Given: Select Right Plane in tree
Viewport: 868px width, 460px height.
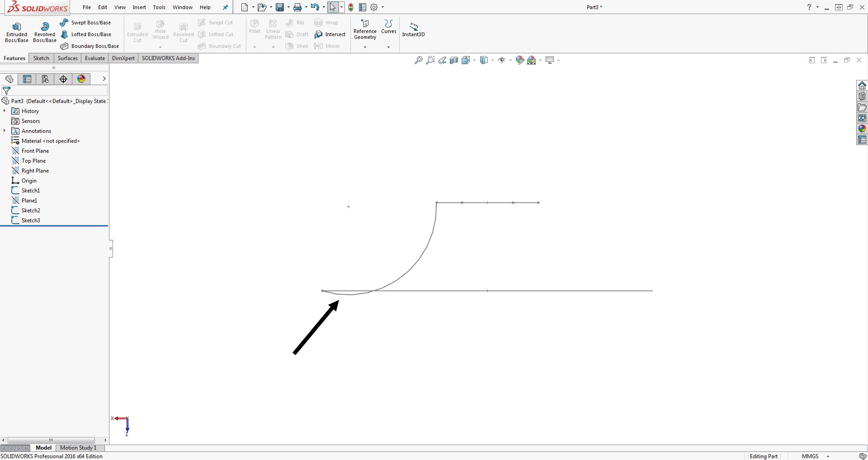Looking at the screenshot, I should 35,171.
